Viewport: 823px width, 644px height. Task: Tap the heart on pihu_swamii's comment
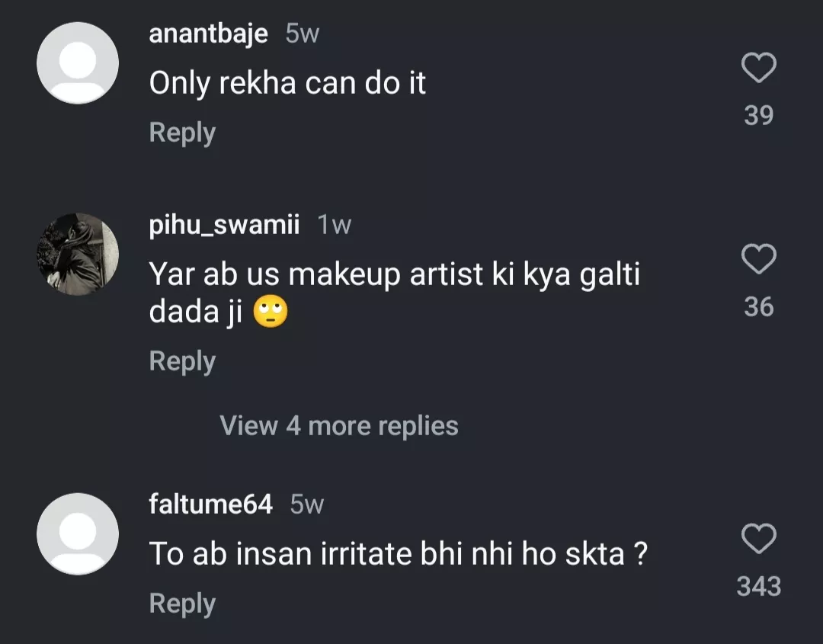coord(758,260)
